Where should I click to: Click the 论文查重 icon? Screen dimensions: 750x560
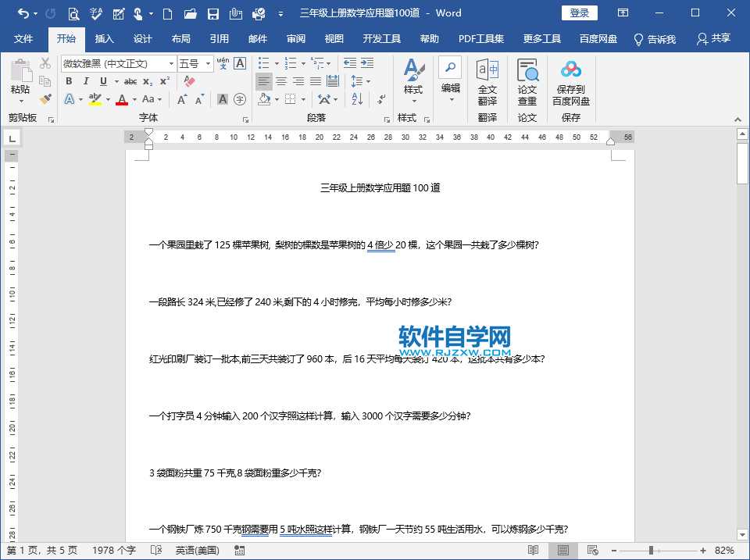(527, 81)
